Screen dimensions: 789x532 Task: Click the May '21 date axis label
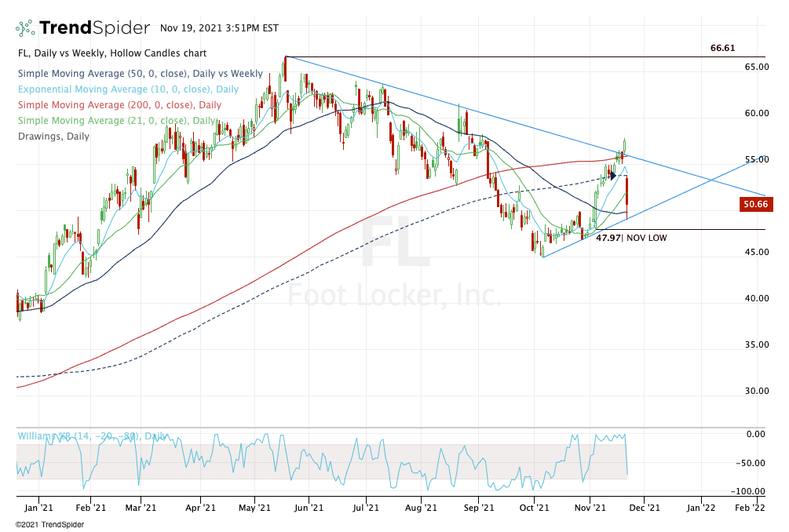254,508
